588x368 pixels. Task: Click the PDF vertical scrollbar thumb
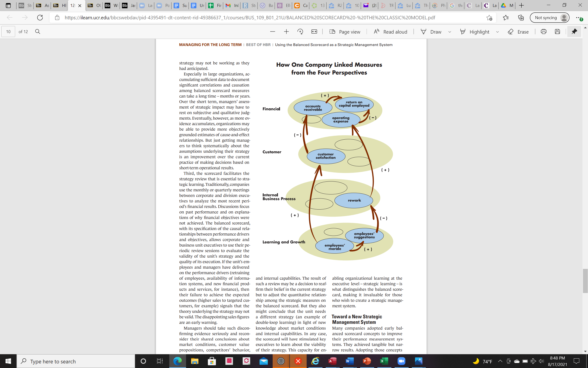[585, 281]
